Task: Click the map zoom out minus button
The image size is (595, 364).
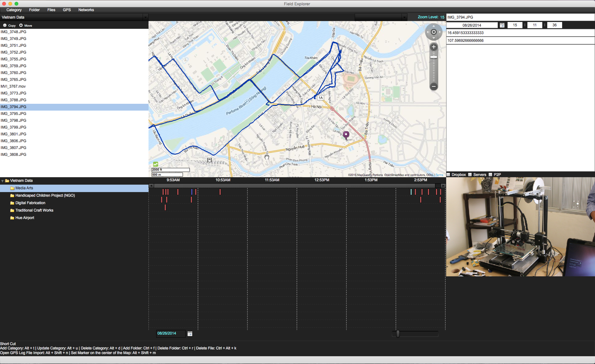Action: (433, 86)
